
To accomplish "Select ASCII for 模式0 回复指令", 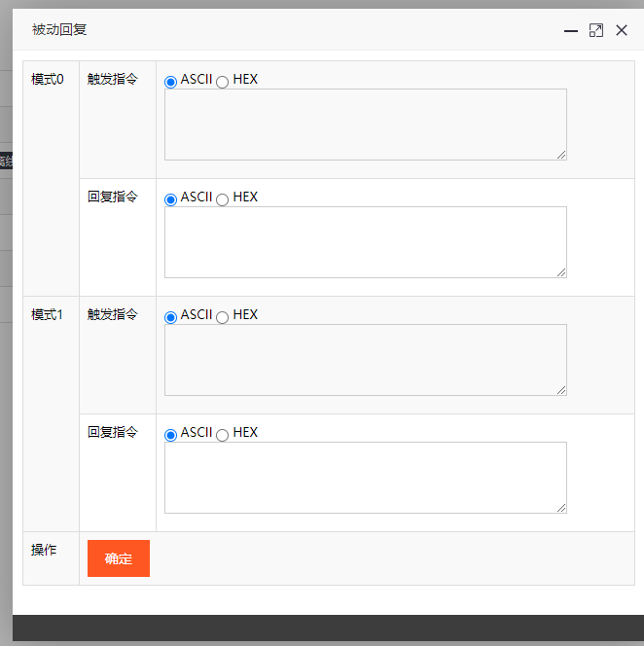I will pyautogui.click(x=170, y=199).
